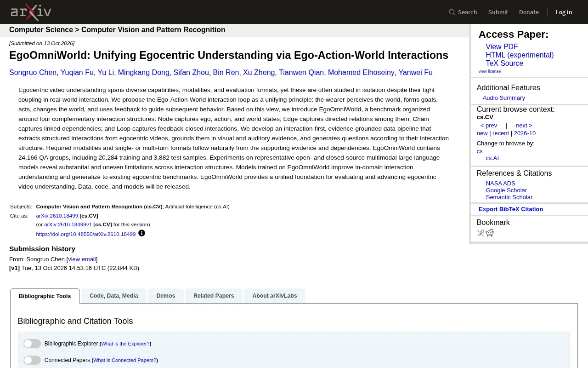The height and width of the screenshot is (368, 588).
Task: Open the Related Papers tab
Action: 214,296
